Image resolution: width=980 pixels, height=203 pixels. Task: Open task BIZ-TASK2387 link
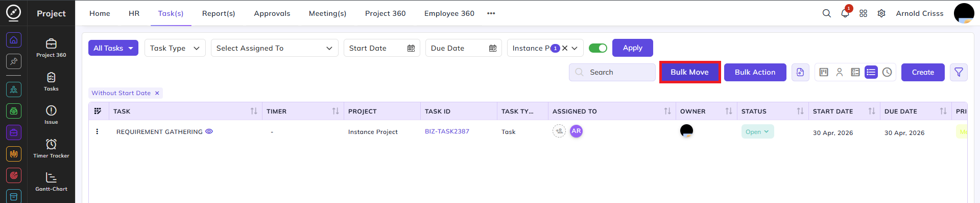447,131
